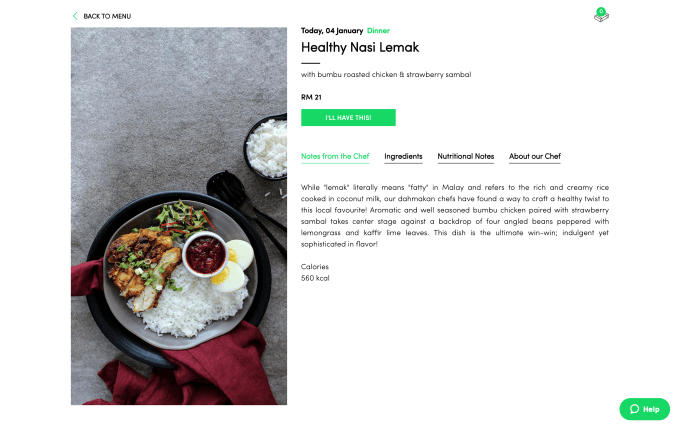Click the back chevron arrow icon

(75, 16)
